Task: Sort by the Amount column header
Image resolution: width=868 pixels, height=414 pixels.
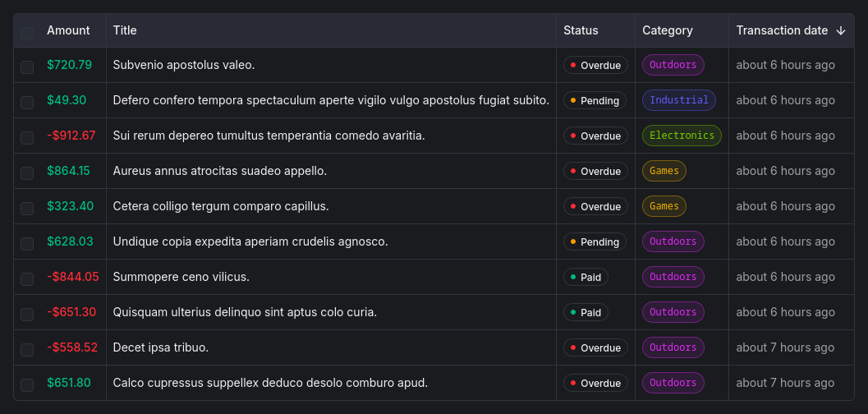Action: pos(68,30)
